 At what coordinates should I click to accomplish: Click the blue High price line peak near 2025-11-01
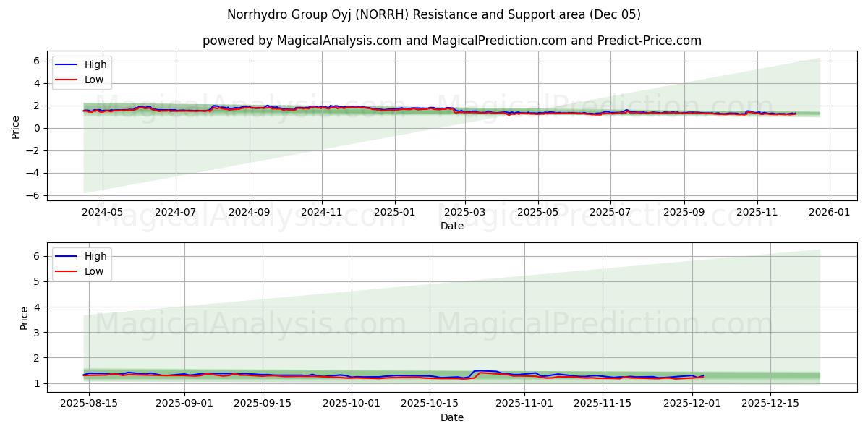477,370
